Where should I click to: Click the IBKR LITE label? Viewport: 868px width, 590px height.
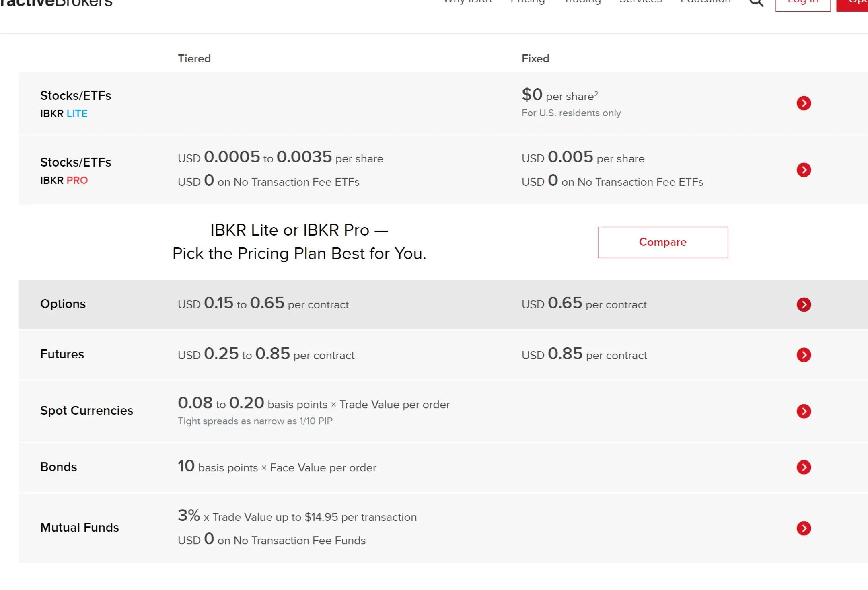[64, 113]
